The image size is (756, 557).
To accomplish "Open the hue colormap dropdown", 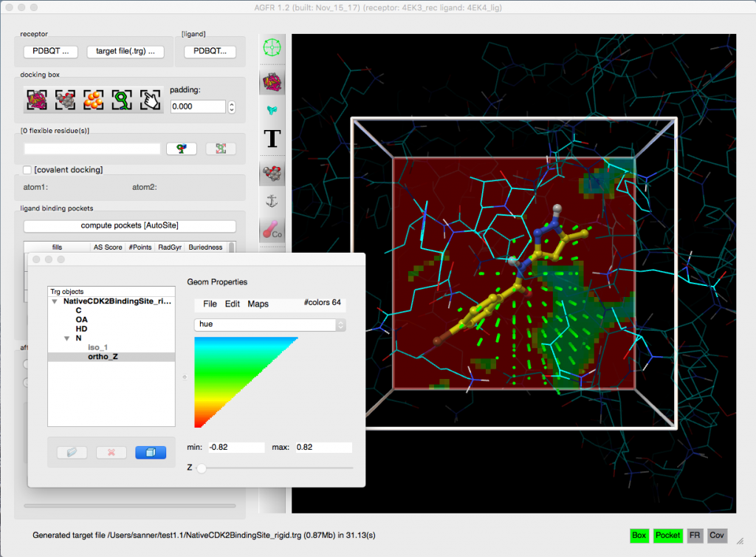I will [269, 324].
